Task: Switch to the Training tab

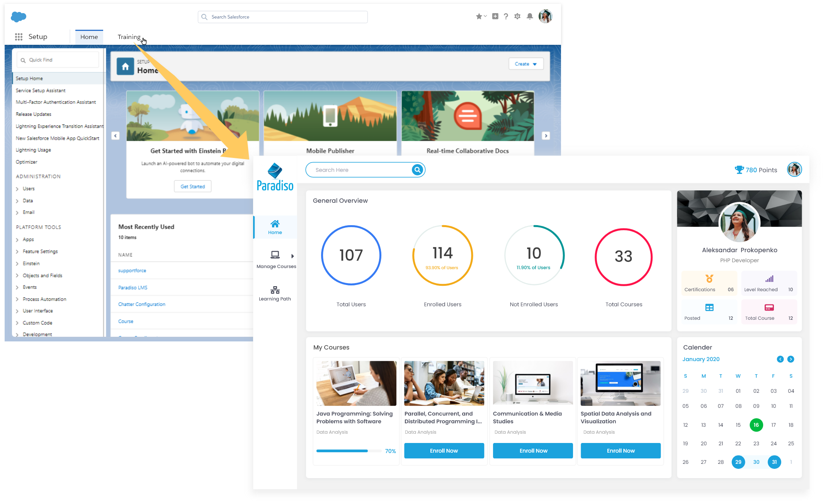Action: click(x=129, y=37)
